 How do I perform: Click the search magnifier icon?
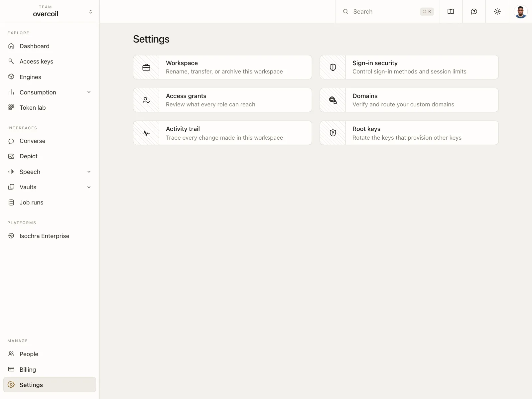click(x=346, y=12)
